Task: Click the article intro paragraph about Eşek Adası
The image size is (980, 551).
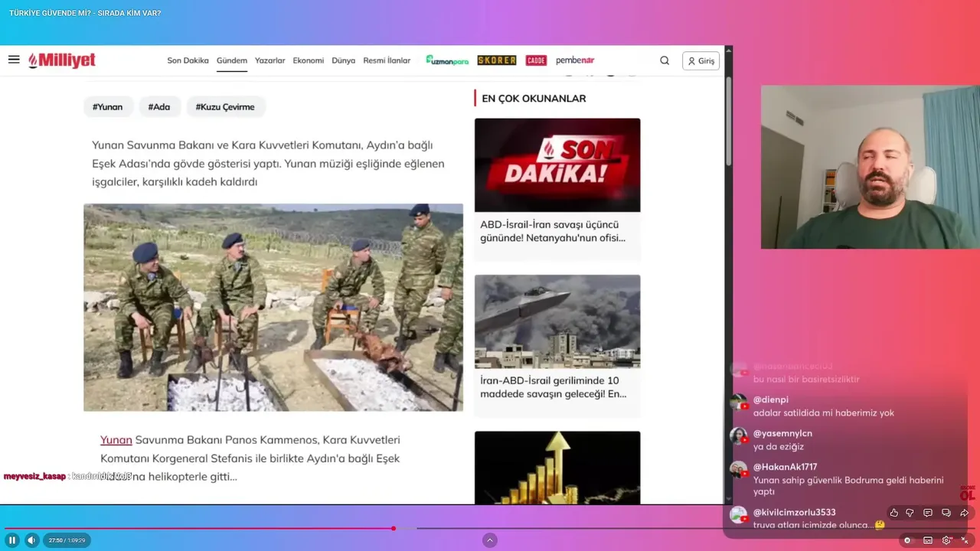Action: [x=268, y=163]
